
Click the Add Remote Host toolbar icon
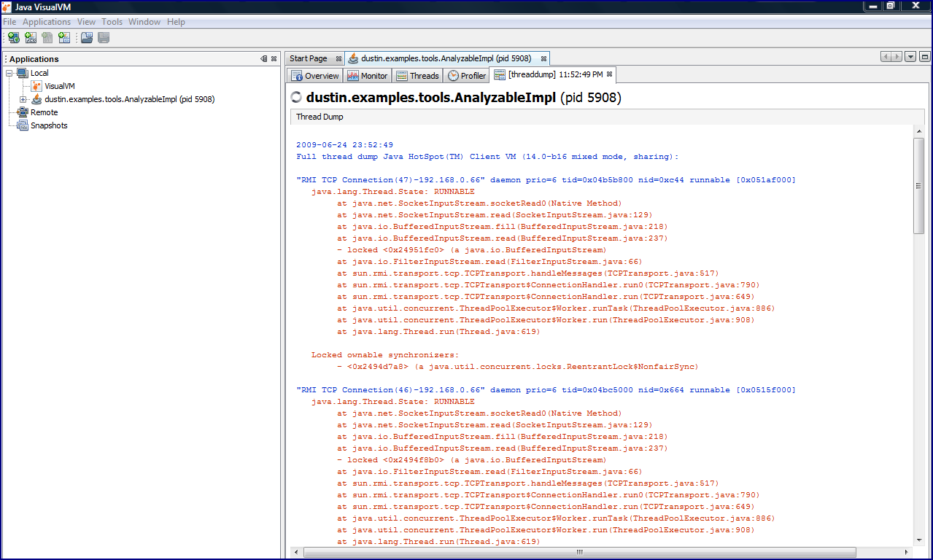[14, 38]
